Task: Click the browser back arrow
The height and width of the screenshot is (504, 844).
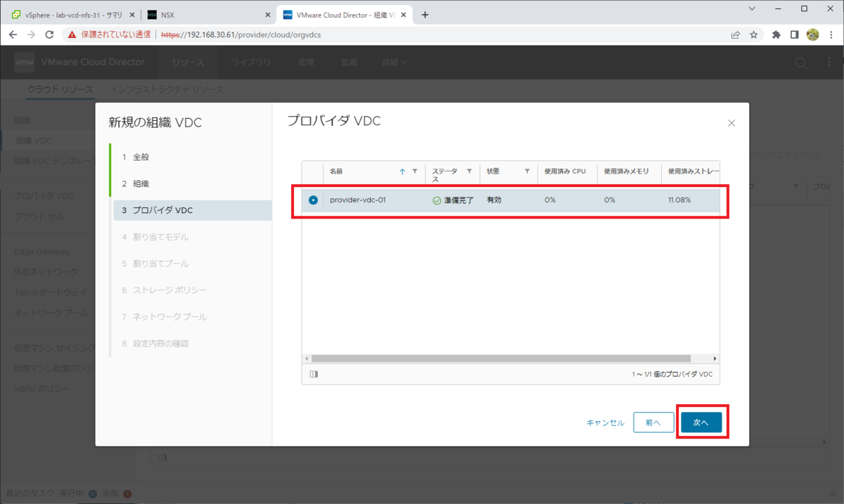Action: coord(13,34)
